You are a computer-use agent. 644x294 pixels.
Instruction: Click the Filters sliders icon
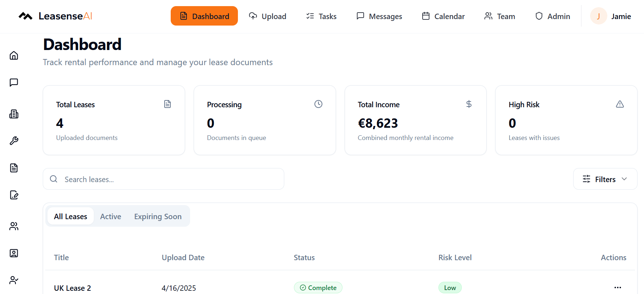point(586,179)
